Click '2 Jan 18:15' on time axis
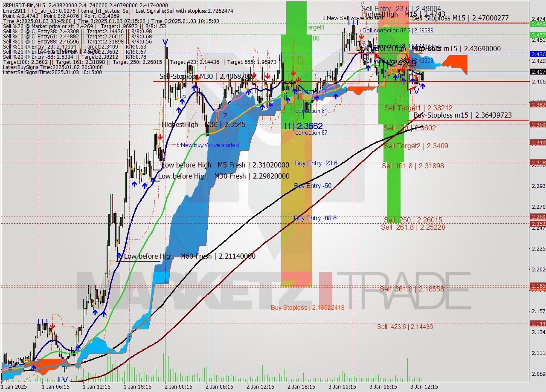This screenshot has width=546, height=392. 301,387
